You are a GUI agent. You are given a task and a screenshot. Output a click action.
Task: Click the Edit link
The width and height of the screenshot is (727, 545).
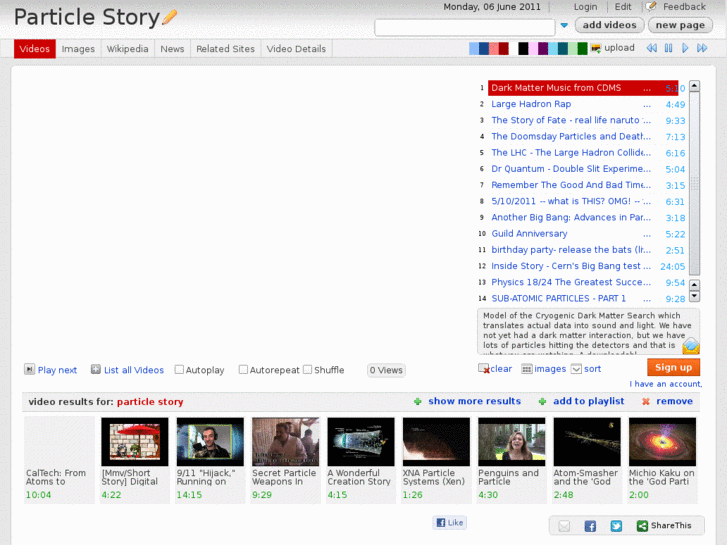(x=623, y=7)
